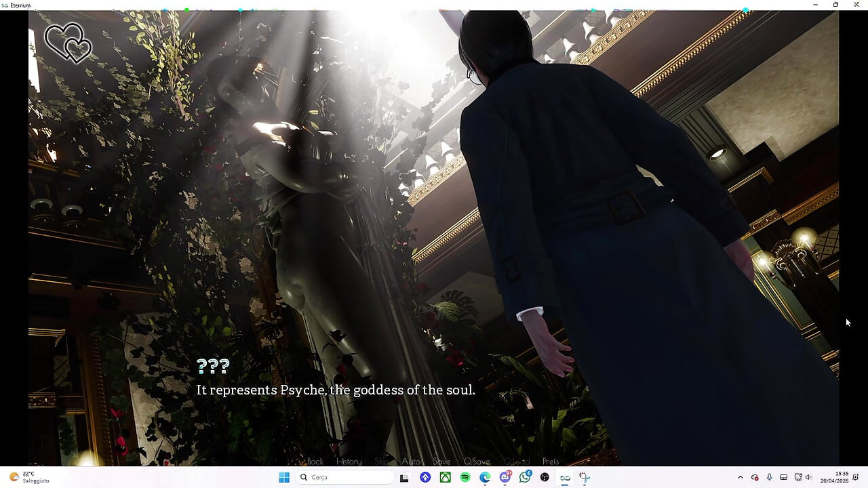Open Xbox app from taskbar
This screenshot has height=488, width=868.
pyautogui.click(x=445, y=477)
